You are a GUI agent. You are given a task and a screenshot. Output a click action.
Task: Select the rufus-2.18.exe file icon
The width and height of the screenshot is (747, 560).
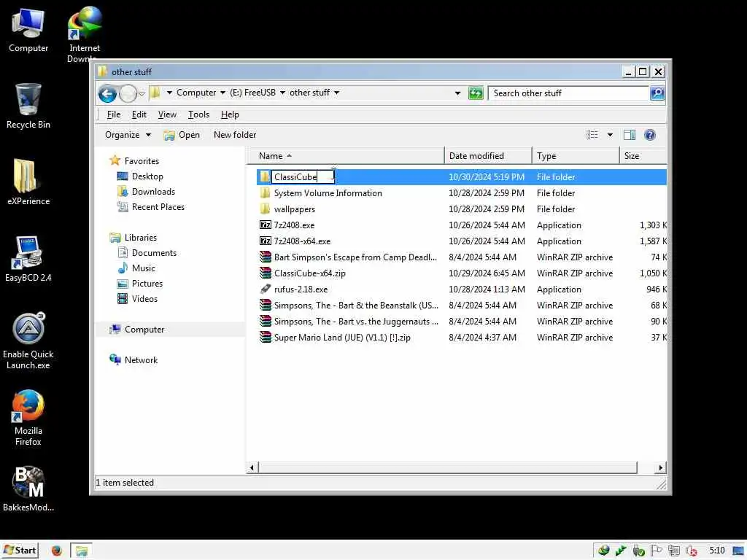[x=266, y=289]
